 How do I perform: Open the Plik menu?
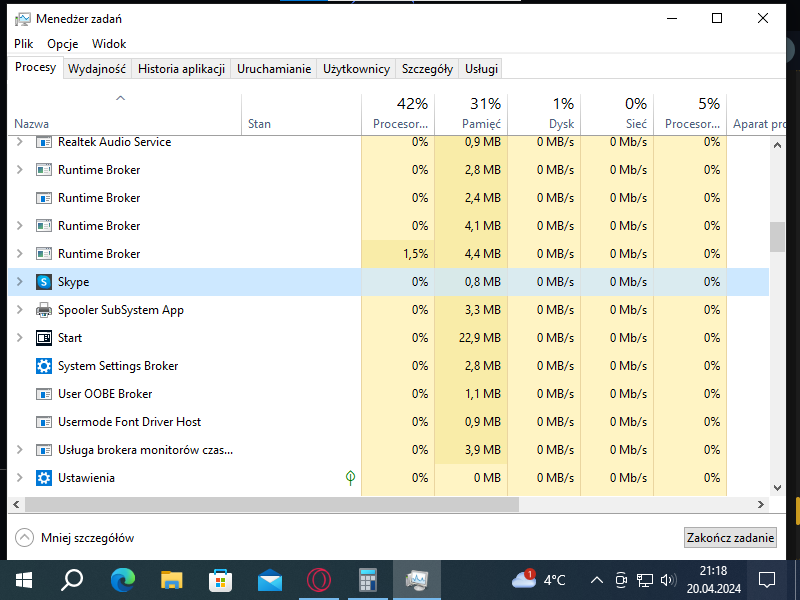coord(23,44)
